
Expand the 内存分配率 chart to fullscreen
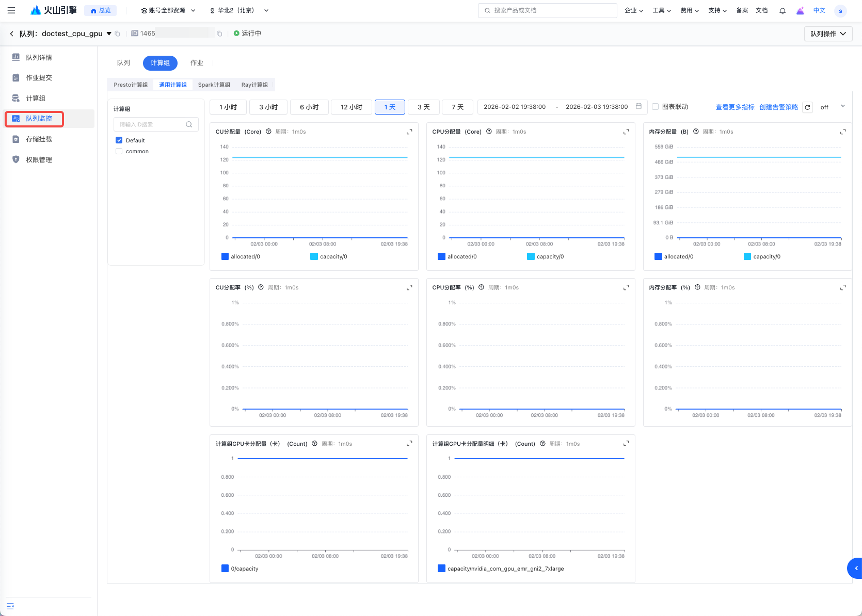(842, 288)
